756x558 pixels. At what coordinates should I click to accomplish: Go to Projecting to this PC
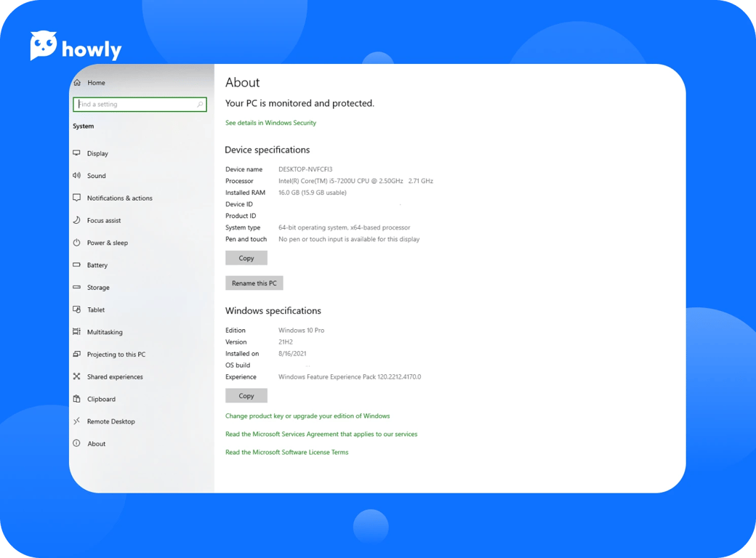(x=116, y=355)
